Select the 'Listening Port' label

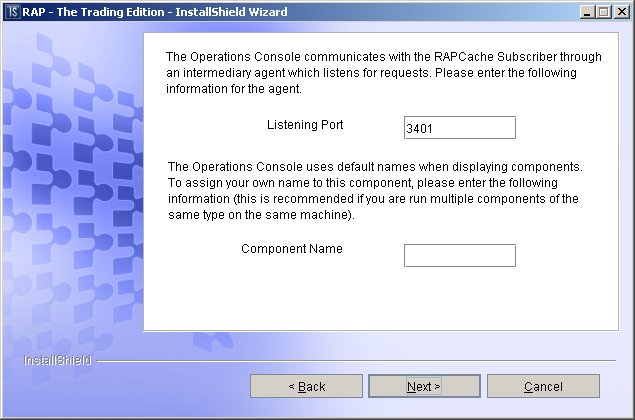305,125
